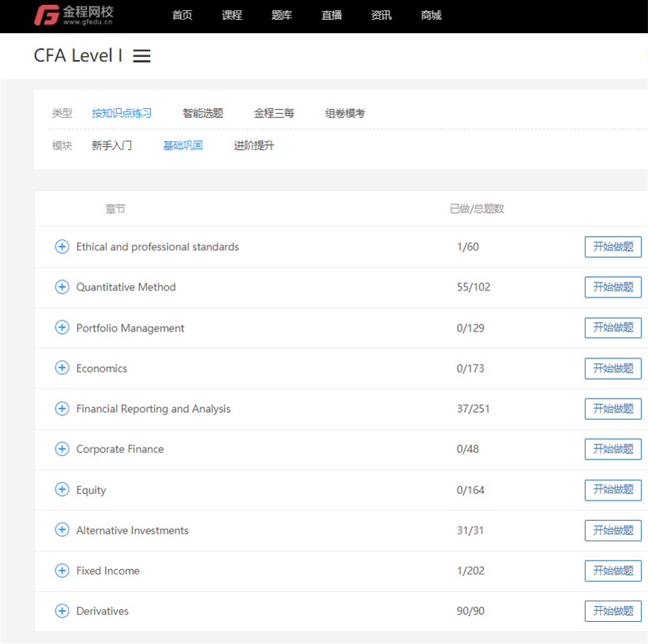Select the 进阶提升 module

click(253, 145)
